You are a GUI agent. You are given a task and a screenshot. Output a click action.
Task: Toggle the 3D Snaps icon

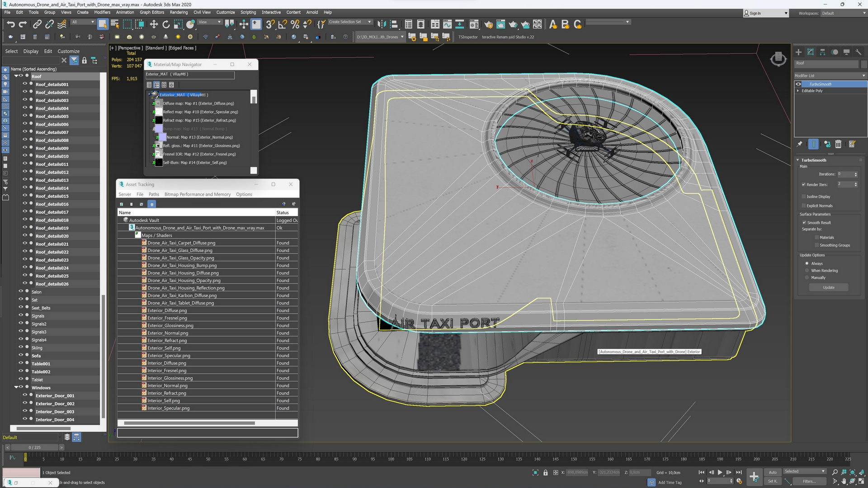(270, 24)
